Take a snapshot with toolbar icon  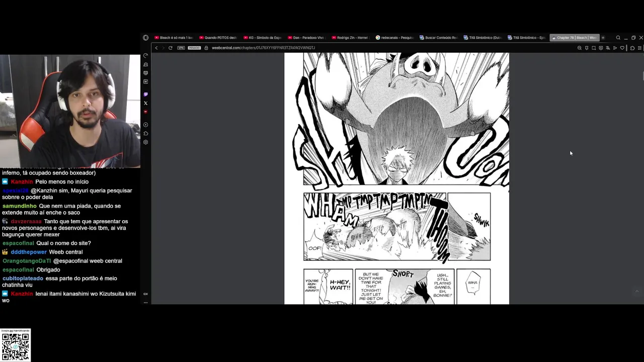594,48
